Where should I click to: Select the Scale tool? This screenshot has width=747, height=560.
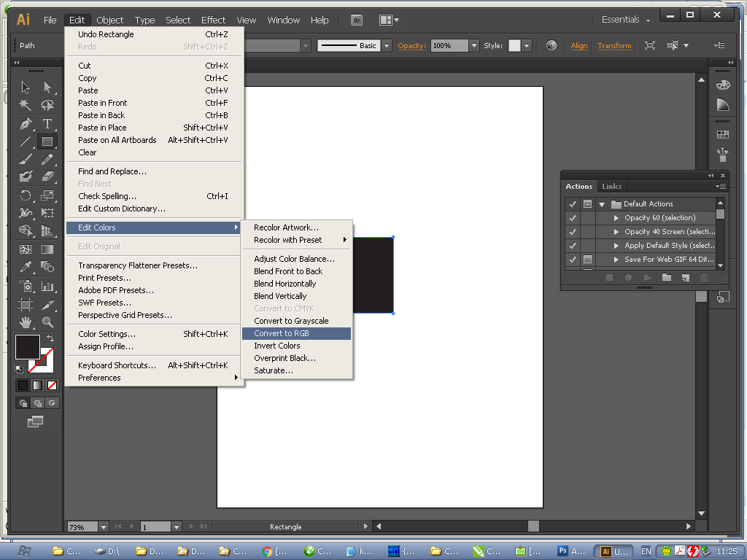pyautogui.click(x=47, y=195)
